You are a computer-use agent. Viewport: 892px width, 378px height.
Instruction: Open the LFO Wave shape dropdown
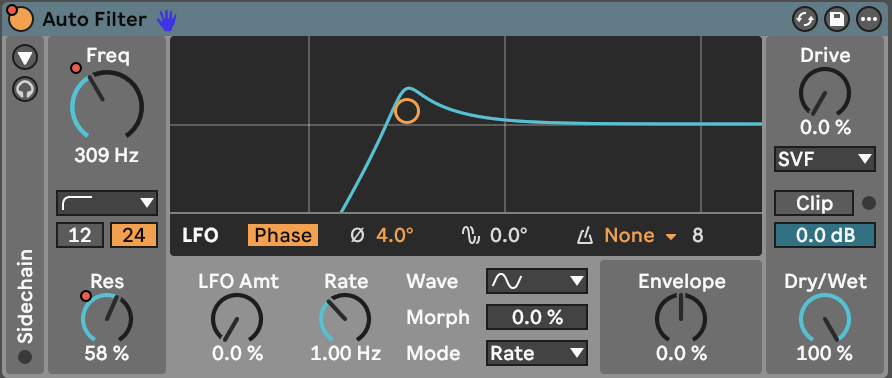tap(536, 281)
